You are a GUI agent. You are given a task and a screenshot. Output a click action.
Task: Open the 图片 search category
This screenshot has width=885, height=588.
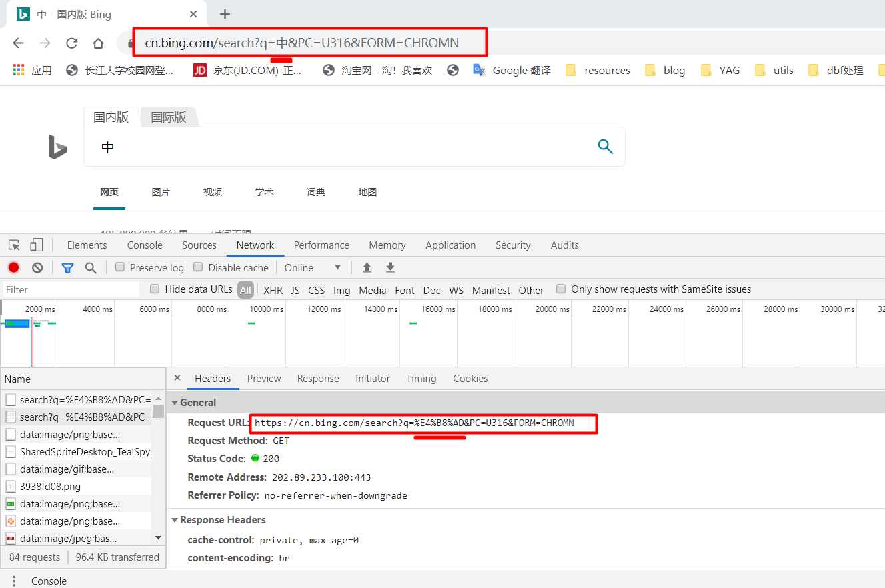pyautogui.click(x=161, y=192)
